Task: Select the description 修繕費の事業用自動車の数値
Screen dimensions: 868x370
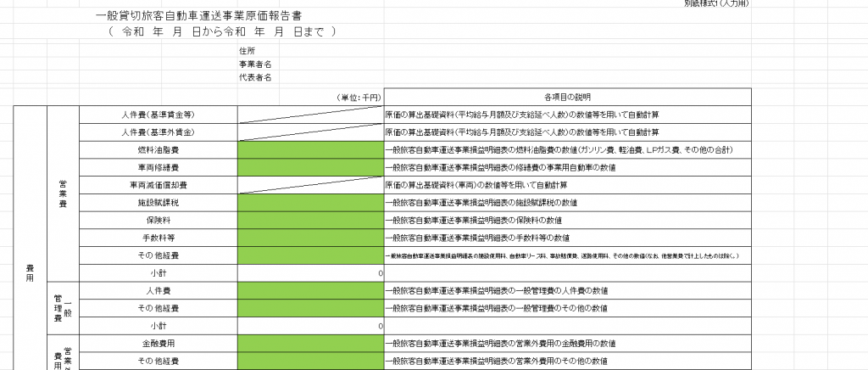Action: coord(567,168)
